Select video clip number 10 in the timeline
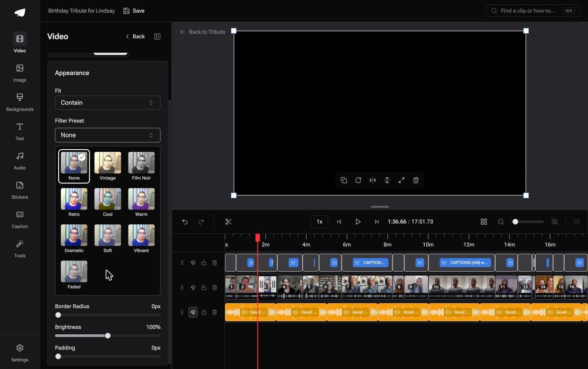This screenshot has width=588, height=369. [462, 287]
